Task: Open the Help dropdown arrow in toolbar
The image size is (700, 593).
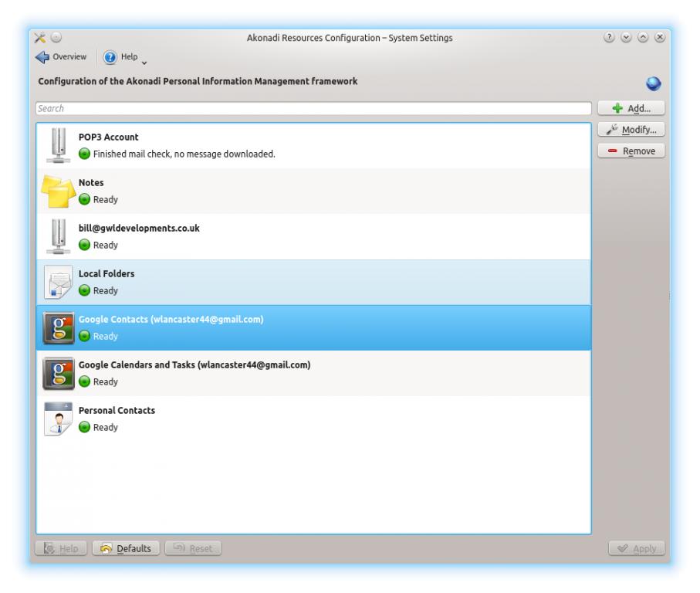Action: (x=144, y=61)
